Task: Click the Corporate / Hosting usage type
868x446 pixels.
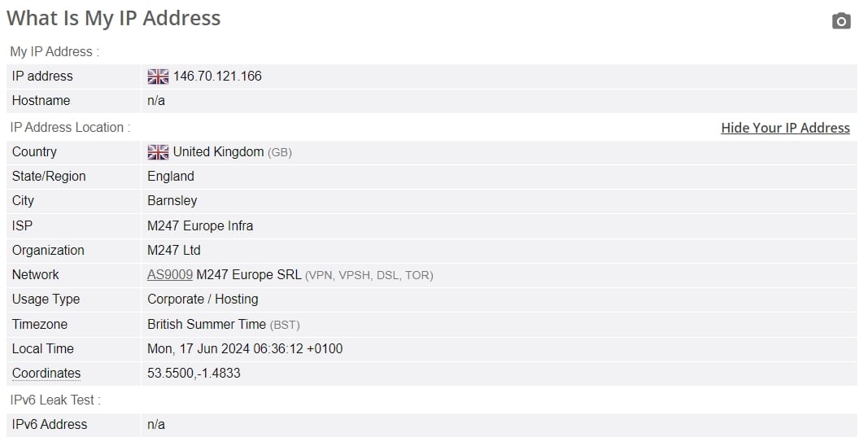Action: coord(203,300)
